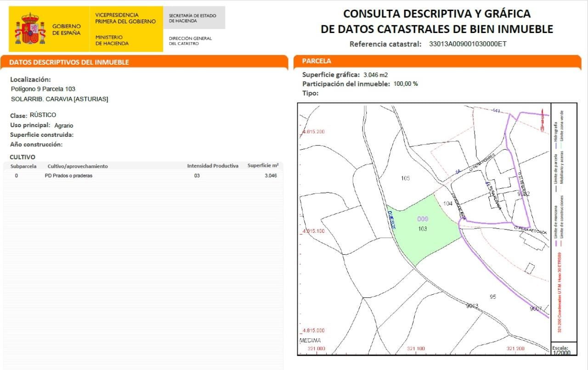The height and width of the screenshot is (370, 588).
Task: Click the MEDINA label on the map
Action: 310,341
